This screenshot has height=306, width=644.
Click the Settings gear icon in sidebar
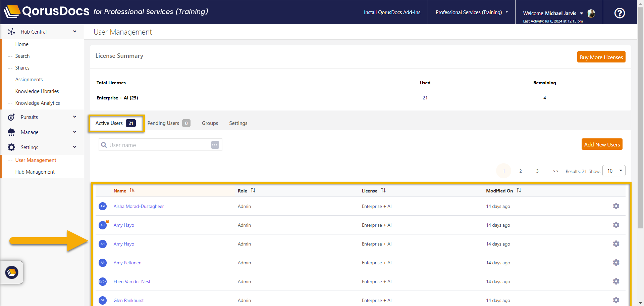11,147
